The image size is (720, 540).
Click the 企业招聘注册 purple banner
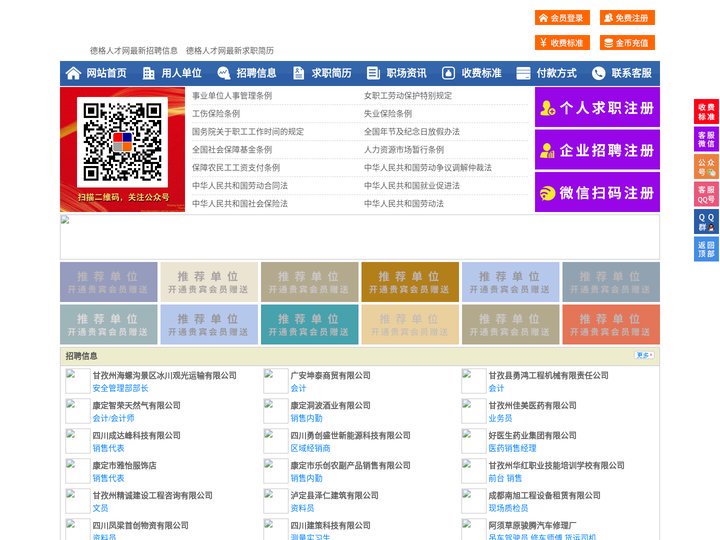[597, 150]
